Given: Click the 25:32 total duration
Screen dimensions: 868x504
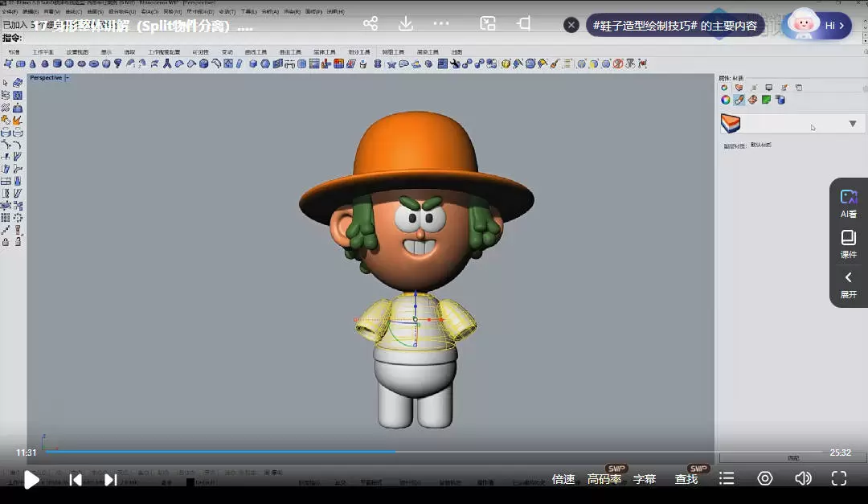Looking at the screenshot, I should (841, 453).
